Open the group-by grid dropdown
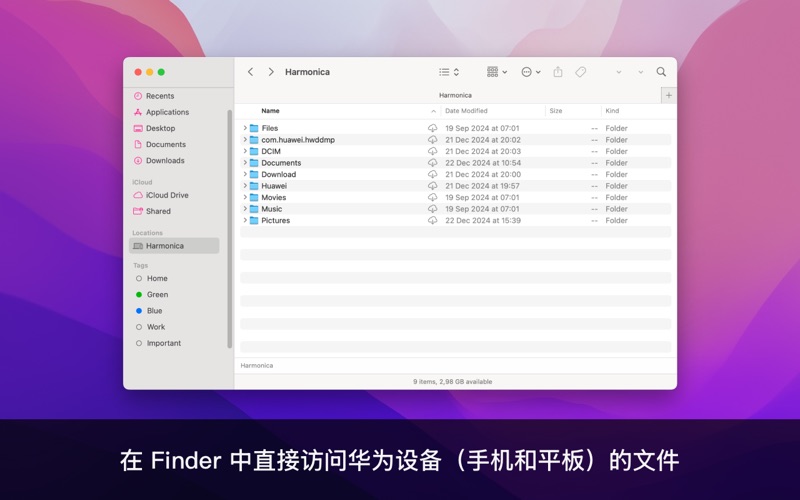This screenshot has height=500, width=800. click(x=497, y=72)
